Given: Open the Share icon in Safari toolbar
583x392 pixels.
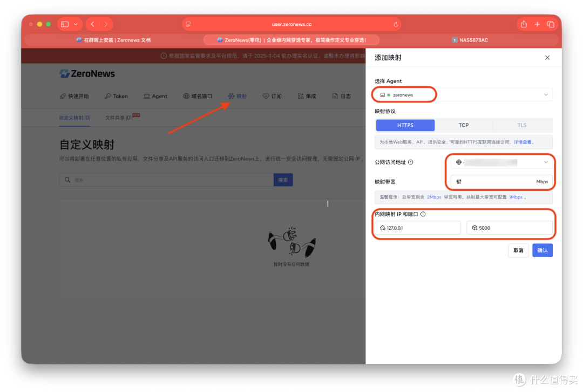Looking at the screenshot, I should point(524,24).
